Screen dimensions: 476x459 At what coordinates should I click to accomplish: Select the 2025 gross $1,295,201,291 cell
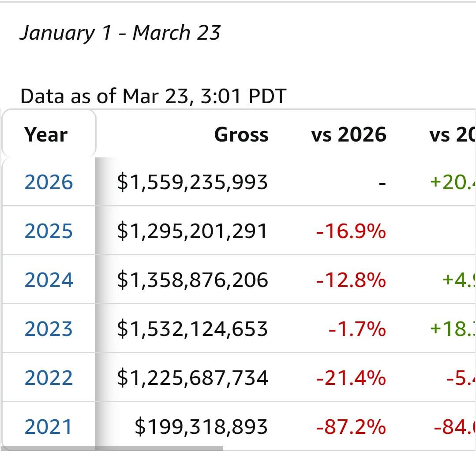click(x=192, y=231)
